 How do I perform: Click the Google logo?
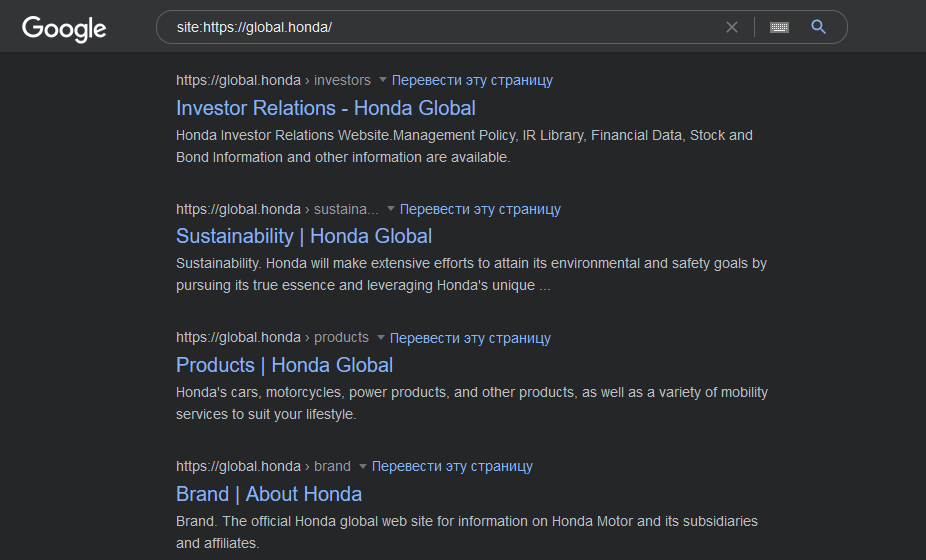tap(64, 28)
